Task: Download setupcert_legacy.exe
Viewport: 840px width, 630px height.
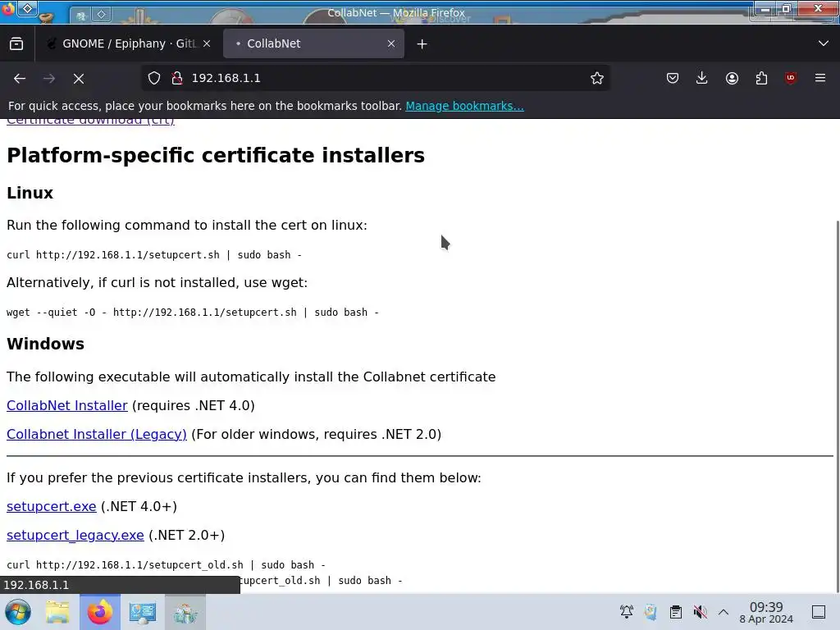Action: 75,535
